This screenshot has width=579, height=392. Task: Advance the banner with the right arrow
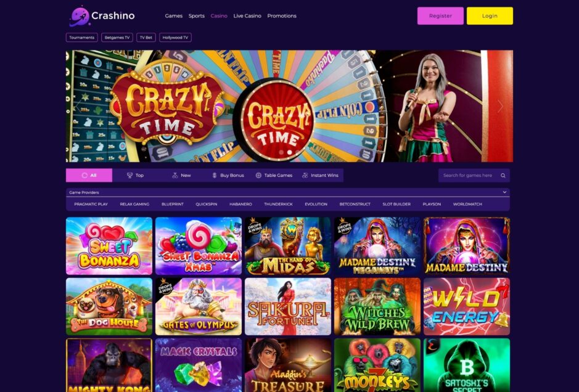500,106
